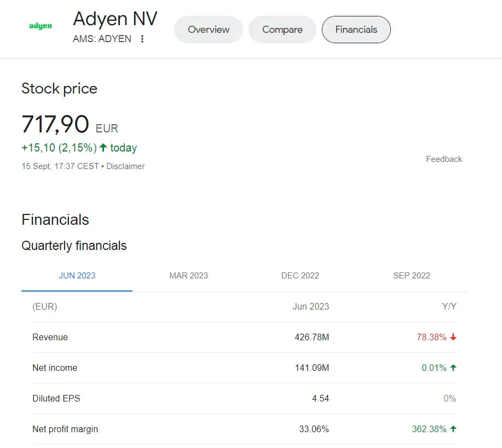Click the 0.01% net income Y/Y change
Viewport: 502px width, 448px height.
pyautogui.click(x=438, y=368)
